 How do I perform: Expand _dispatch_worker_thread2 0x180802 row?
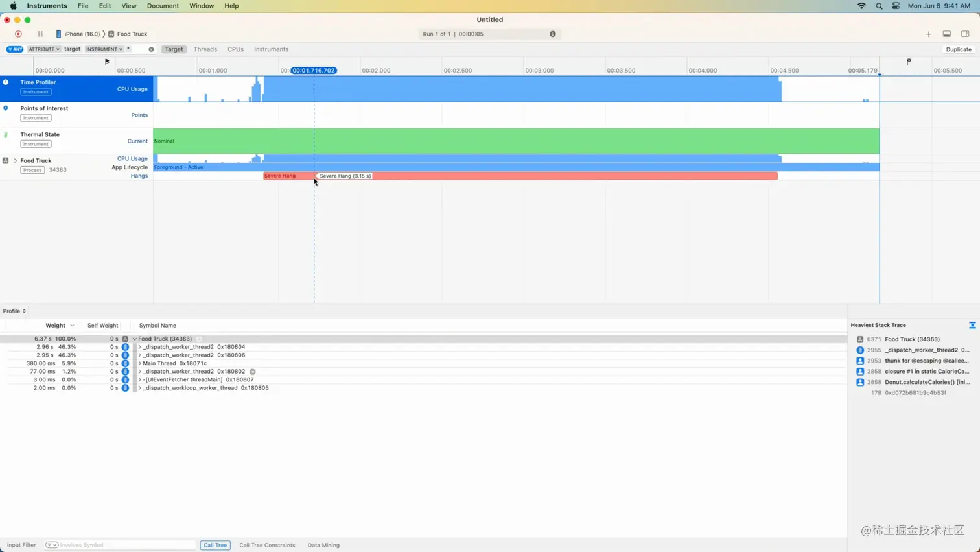[139, 372]
